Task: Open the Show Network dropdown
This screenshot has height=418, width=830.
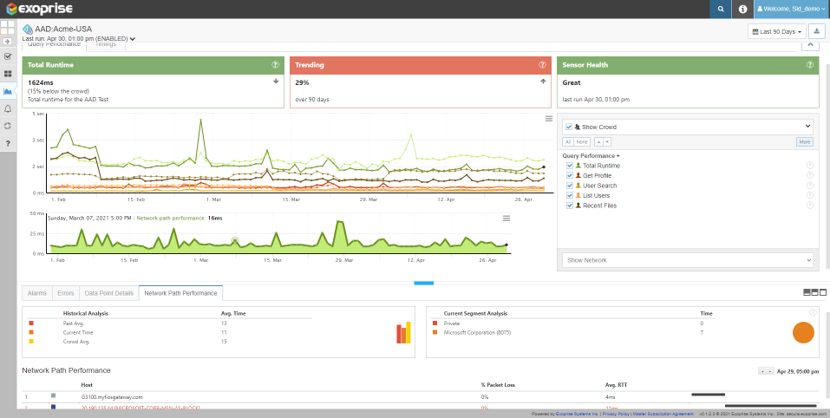Action: click(x=688, y=260)
